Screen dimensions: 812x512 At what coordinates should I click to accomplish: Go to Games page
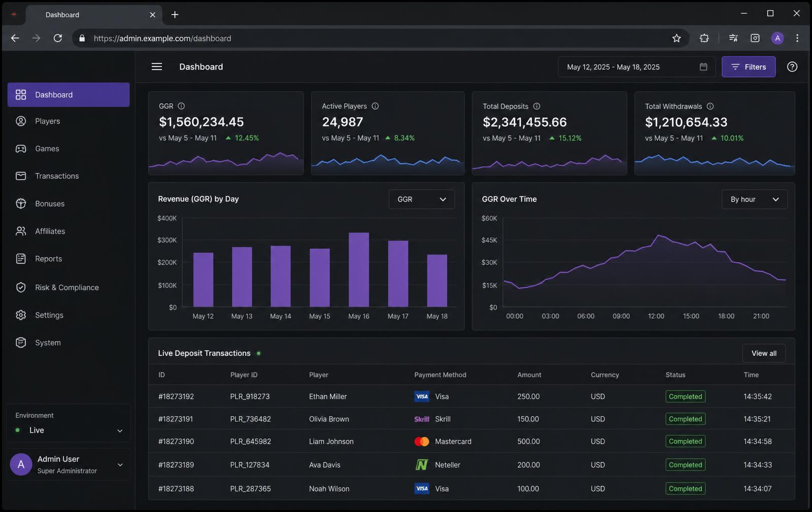point(69,148)
